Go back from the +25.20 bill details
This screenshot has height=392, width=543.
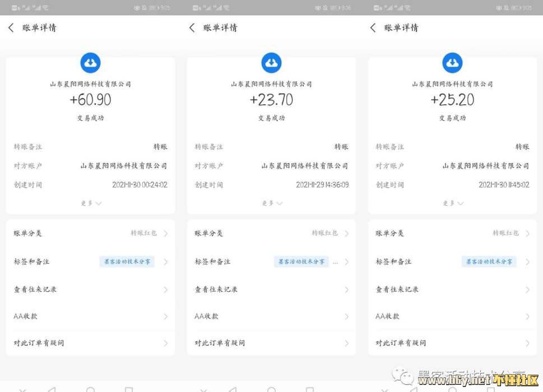pyautogui.click(x=373, y=27)
